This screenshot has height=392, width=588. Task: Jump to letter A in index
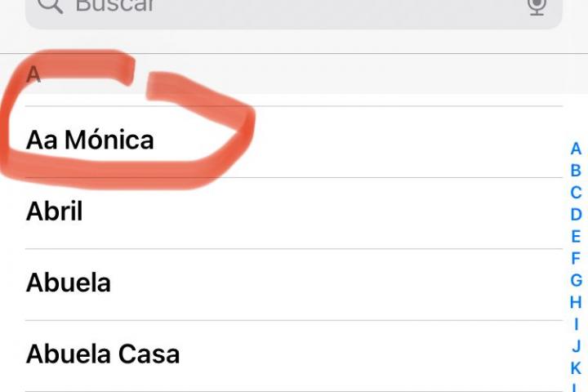pos(576,149)
